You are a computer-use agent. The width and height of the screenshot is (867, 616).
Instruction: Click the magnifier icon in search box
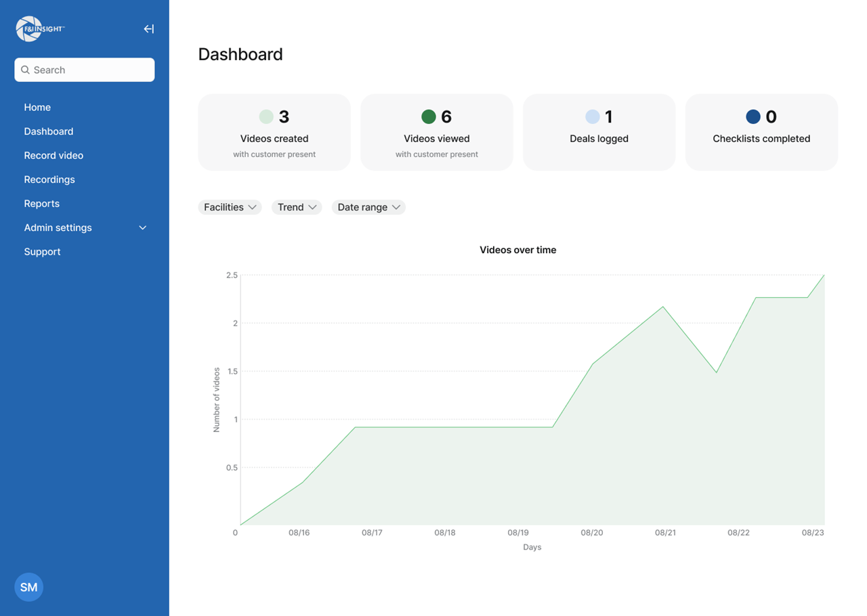(x=26, y=70)
